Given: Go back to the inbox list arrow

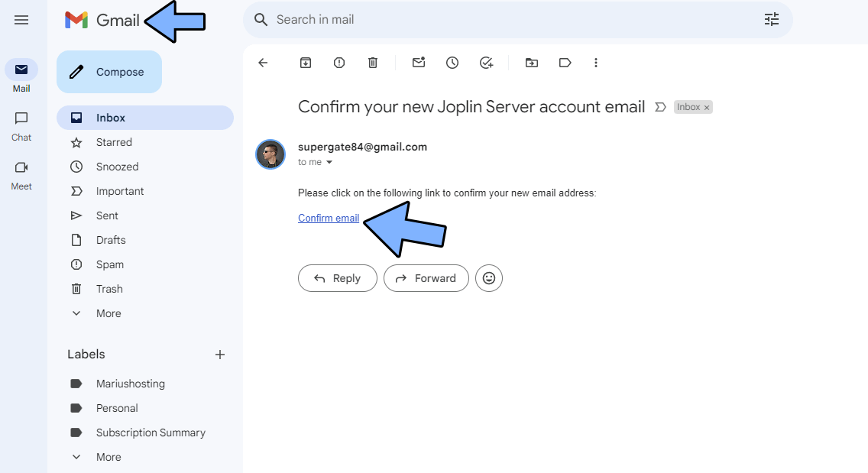Looking at the screenshot, I should point(263,63).
